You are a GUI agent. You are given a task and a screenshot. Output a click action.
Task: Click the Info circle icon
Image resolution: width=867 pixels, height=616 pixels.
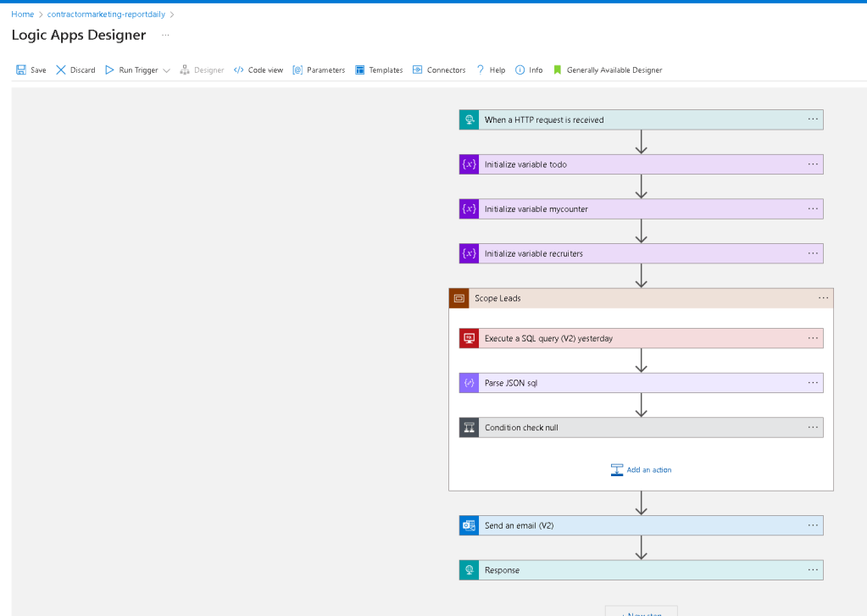click(520, 69)
